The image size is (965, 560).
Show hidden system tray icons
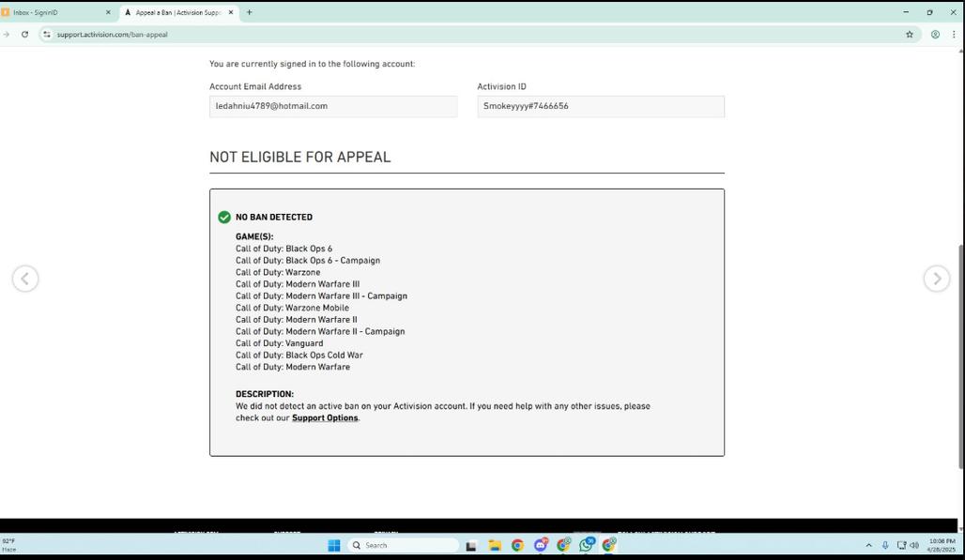(868, 545)
